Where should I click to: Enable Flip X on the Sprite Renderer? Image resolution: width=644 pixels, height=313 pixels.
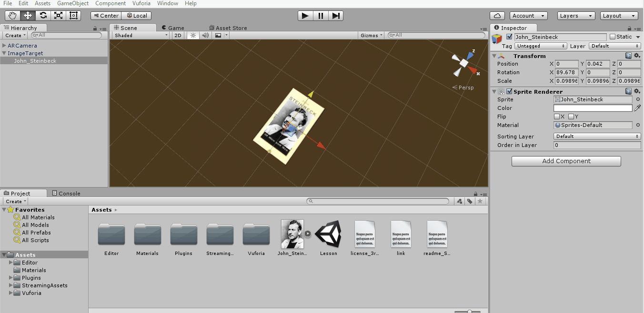point(558,117)
